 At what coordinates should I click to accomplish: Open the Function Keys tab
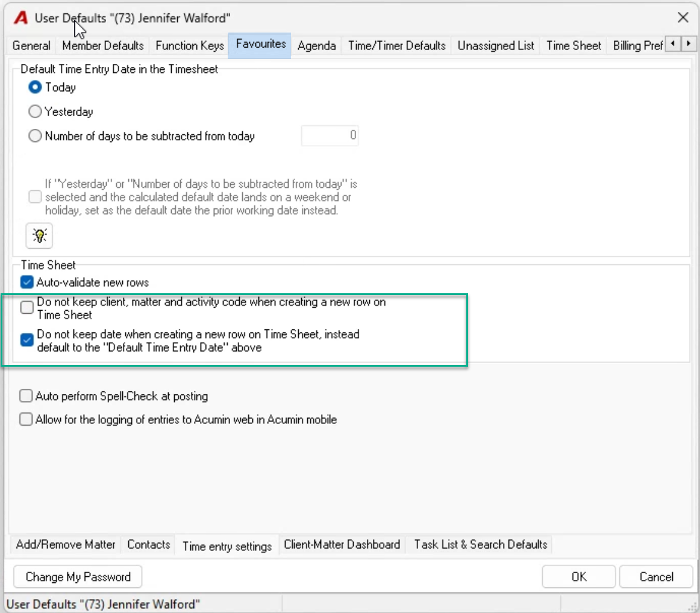(x=190, y=46)
